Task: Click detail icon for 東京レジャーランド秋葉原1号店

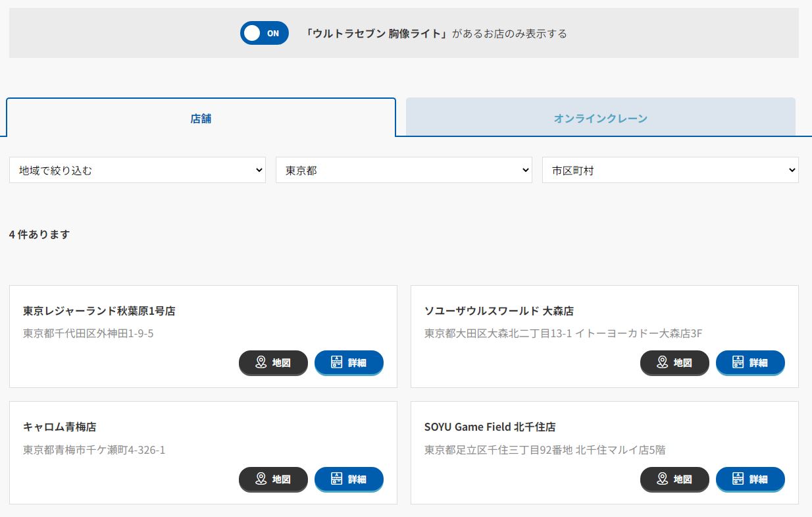Action: coord(336,362)
